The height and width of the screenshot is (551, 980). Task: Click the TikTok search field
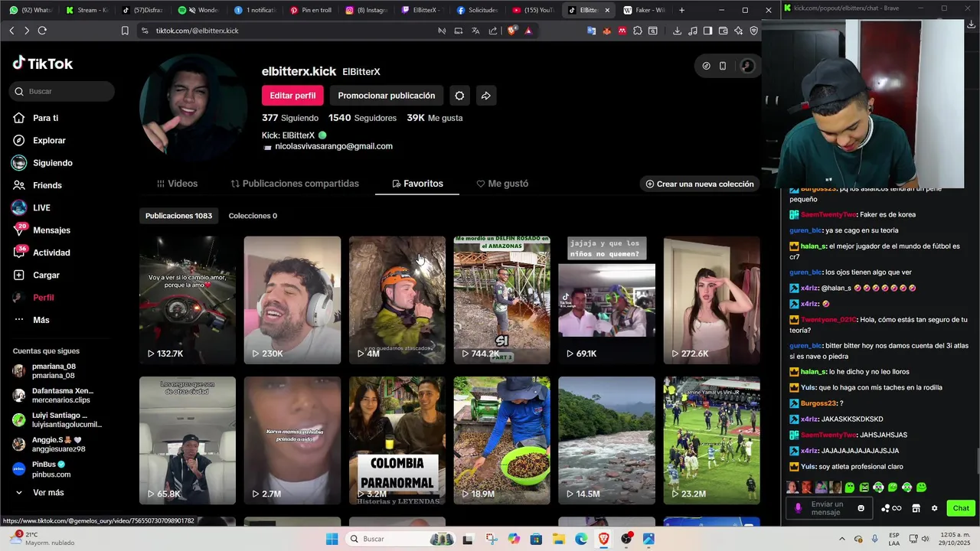point(62,91)
